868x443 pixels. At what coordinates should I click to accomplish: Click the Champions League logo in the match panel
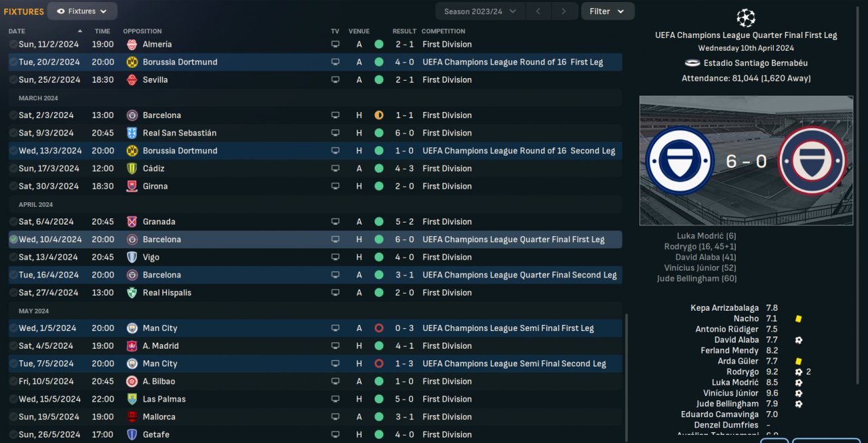pos(746,17)
